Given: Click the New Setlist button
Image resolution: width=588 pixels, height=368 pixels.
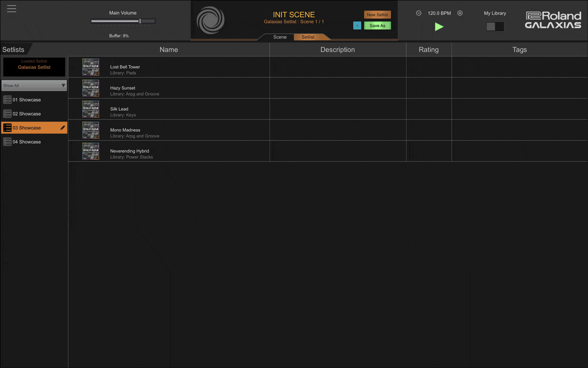Looking at the screenshot, I should tap(377, 15).
